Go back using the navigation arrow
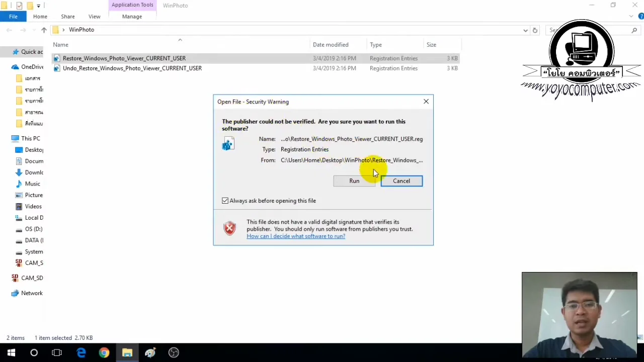 (x=9, y=30)
